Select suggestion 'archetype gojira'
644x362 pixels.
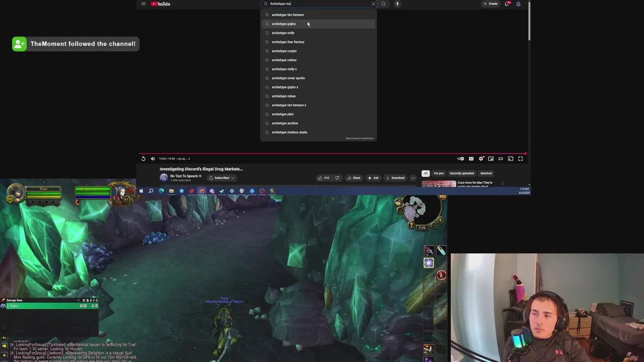pyautogui.click(x=318, y=24)
